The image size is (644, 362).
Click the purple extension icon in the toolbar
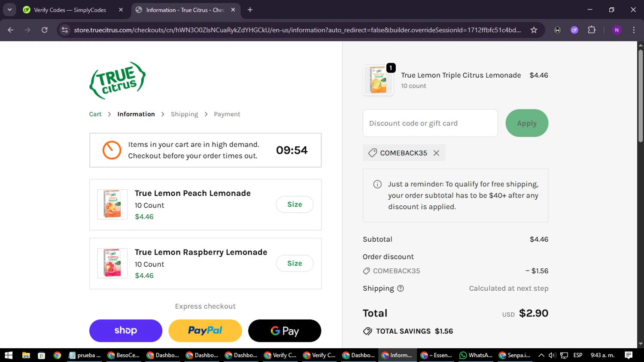(574, 30)
